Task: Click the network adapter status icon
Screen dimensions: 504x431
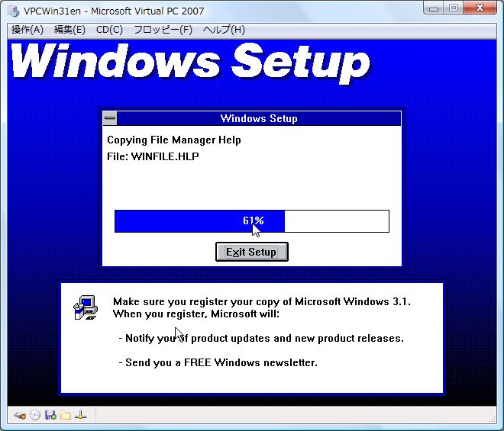Action: tap(80, 415)
